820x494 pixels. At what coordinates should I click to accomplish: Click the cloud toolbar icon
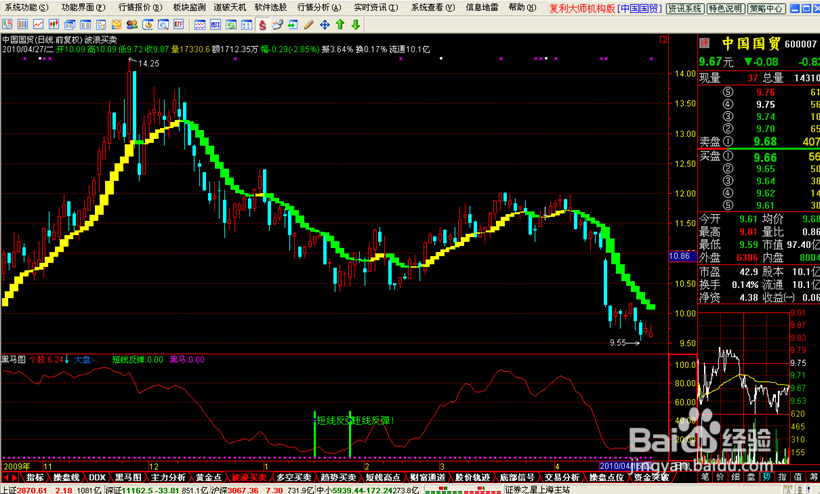click(x=278, y=25)
